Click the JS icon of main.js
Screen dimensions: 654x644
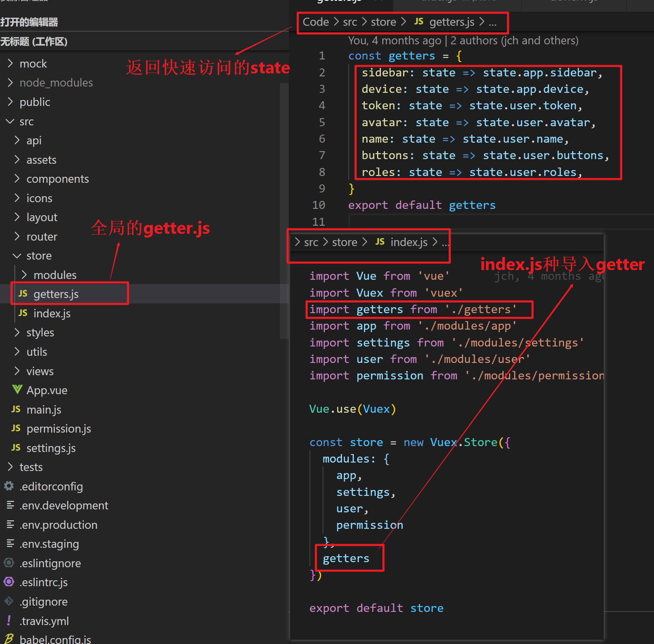pos(16,409)
